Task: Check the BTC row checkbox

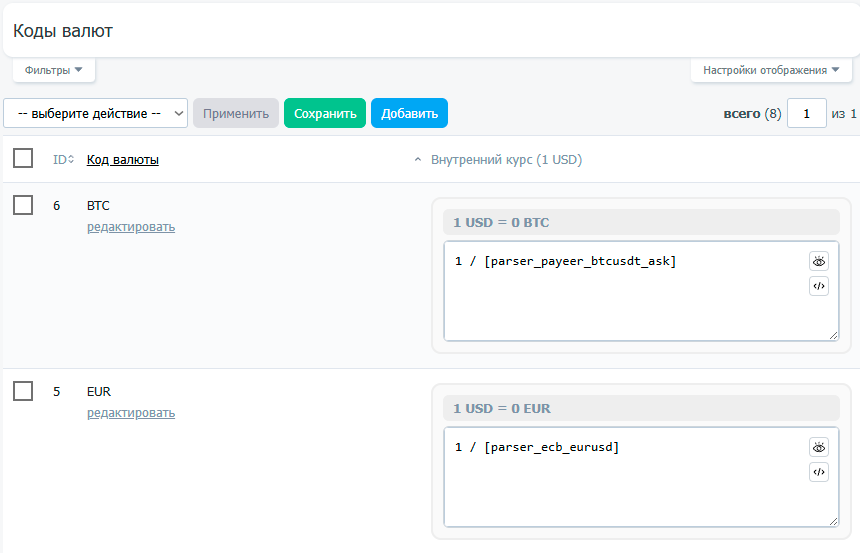Action: click(23, 205)
